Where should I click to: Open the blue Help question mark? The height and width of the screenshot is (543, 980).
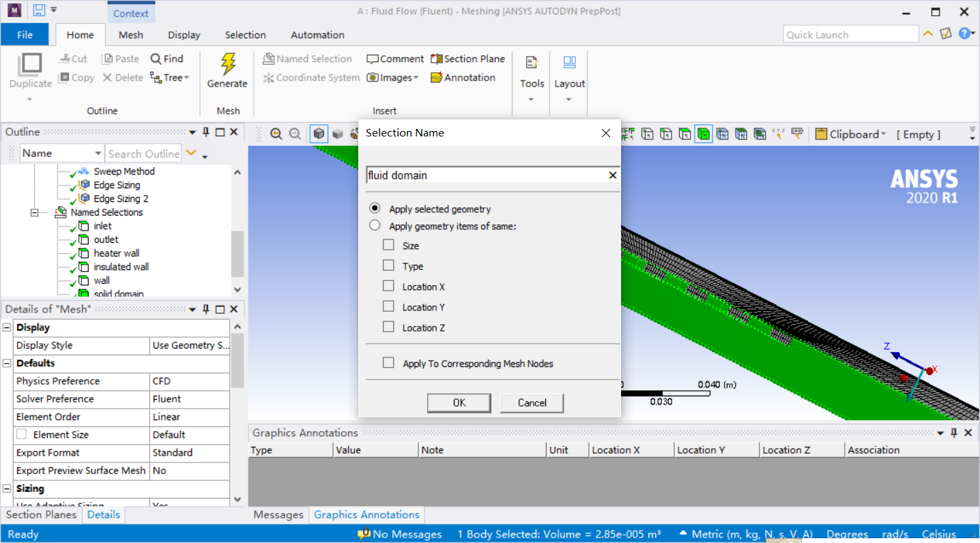tap(964, 33)
